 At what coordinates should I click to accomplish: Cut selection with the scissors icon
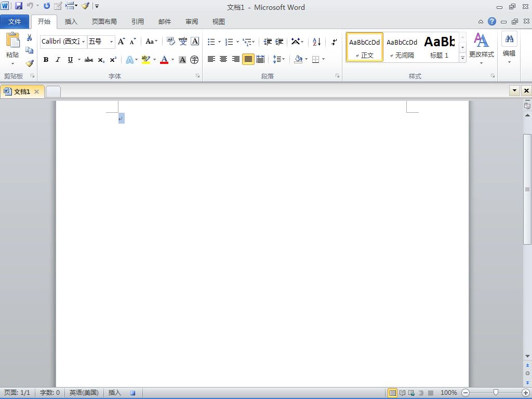click(x=30, y=37)
